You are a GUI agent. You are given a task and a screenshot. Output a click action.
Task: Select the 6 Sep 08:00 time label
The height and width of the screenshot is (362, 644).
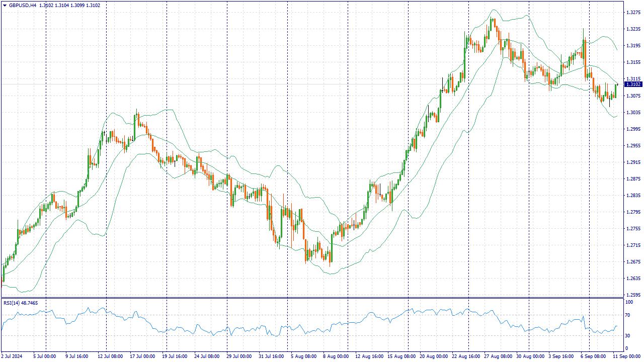(593, 356)
